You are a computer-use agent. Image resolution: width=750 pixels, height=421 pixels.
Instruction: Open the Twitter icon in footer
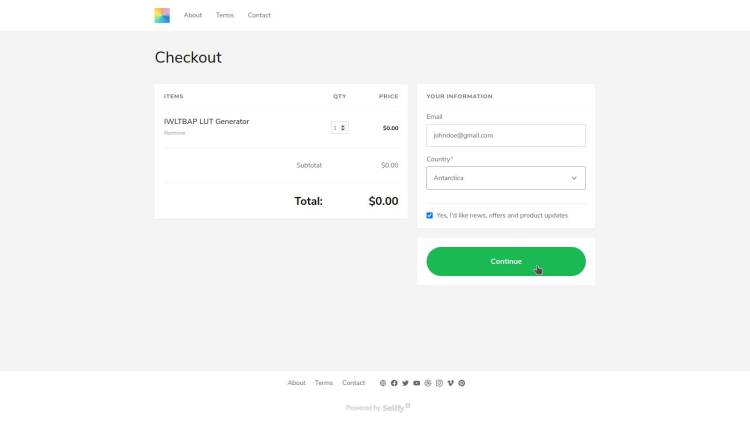click(405, 383)
